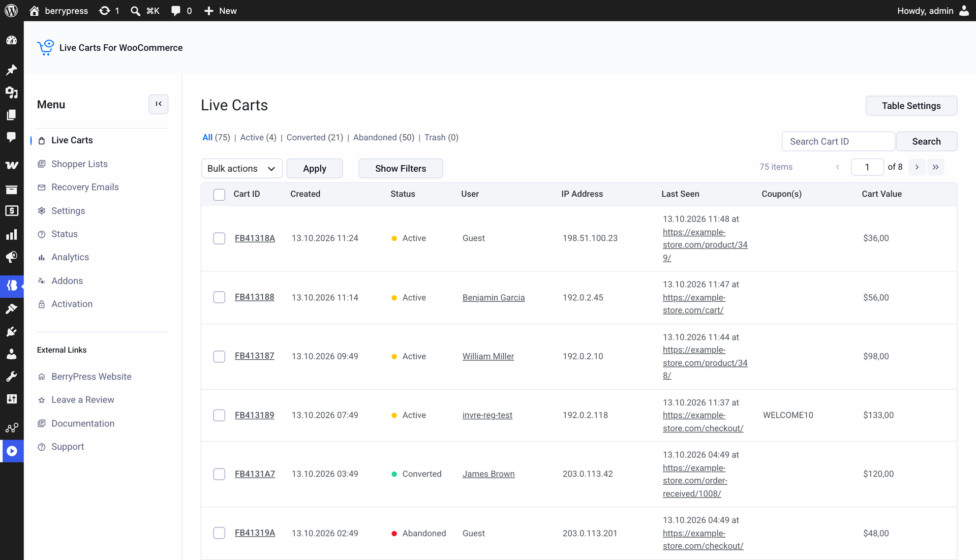Go to the next page of carts

tap(917, 167)
